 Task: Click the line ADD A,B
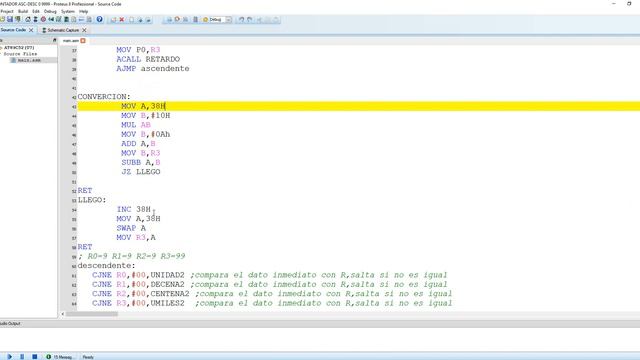click(x=138, y=144)
